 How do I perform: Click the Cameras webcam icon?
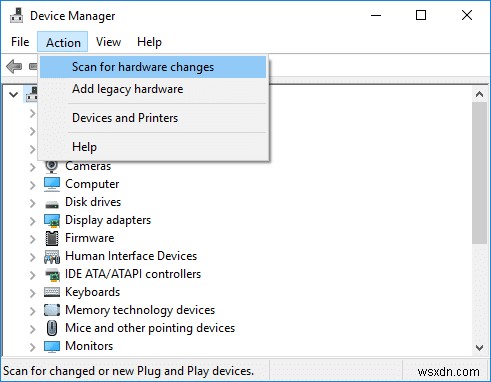coord(51,166)
